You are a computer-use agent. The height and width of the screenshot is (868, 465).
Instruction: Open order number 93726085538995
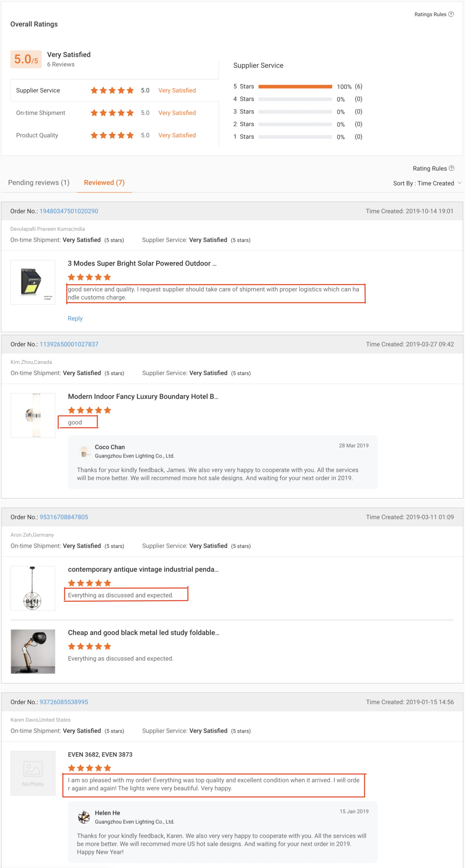coord(64,702)
